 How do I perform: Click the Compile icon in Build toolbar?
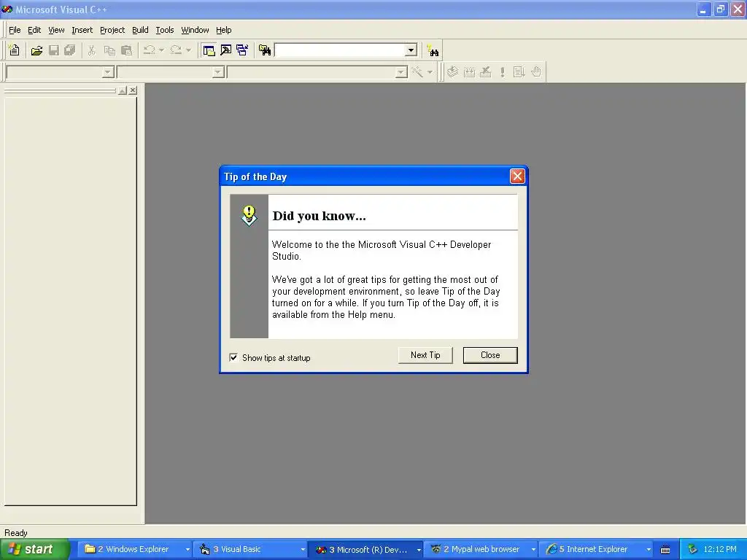[x=452, y=72]
